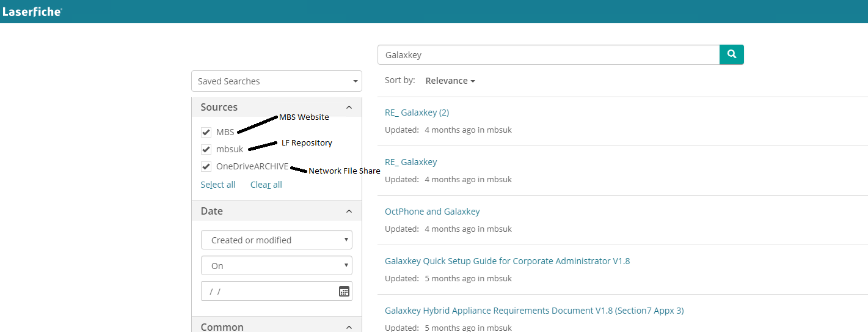
Task: Open the Created or modified dropdown
Action: pos(277,240)
